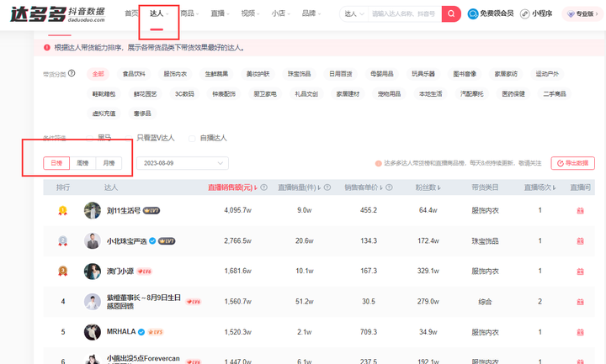Click sales value 4,095.7w
Image resolution: width=606 pixels, height=364 pixels.
(237, 210)
